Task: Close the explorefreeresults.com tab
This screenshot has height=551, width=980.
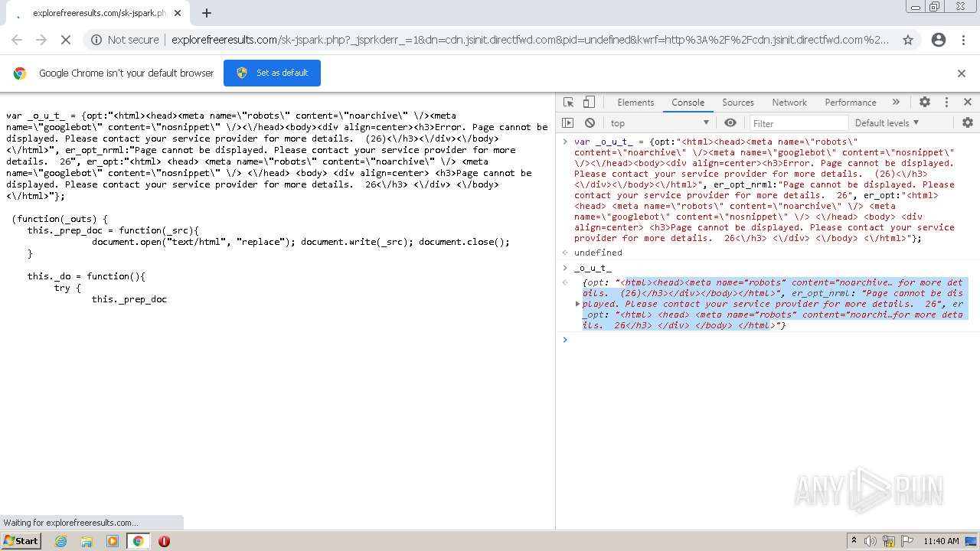Action: [178, 13]
